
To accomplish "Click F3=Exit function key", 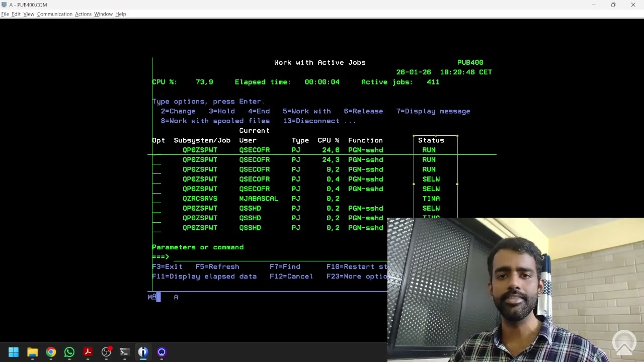I will 167,266.
